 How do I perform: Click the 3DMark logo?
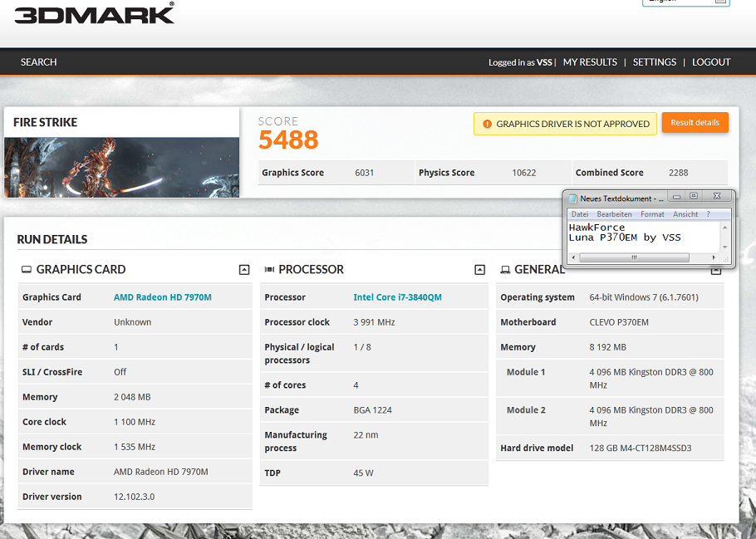tap(95, 13)
